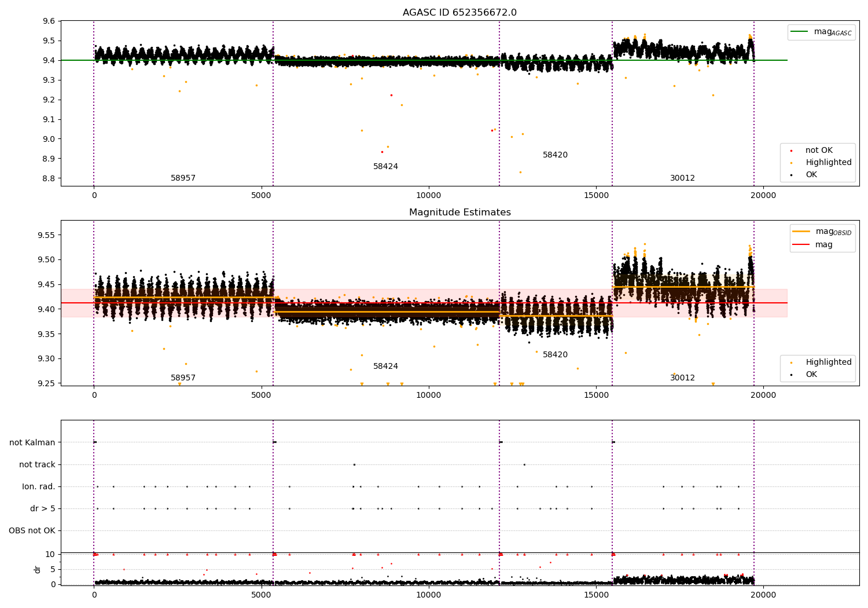Click OBSID label '30012' in the middle plot
Image resolution: width=868 pixels, height=608 pixels.
pyautogui.click(x=682, y=378)
